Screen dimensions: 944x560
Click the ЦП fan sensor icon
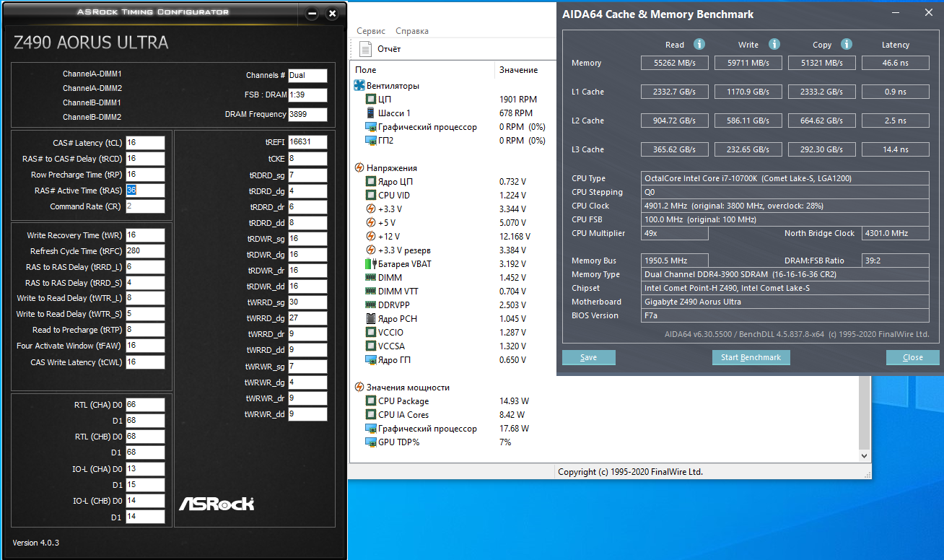(x=371, y=99)
